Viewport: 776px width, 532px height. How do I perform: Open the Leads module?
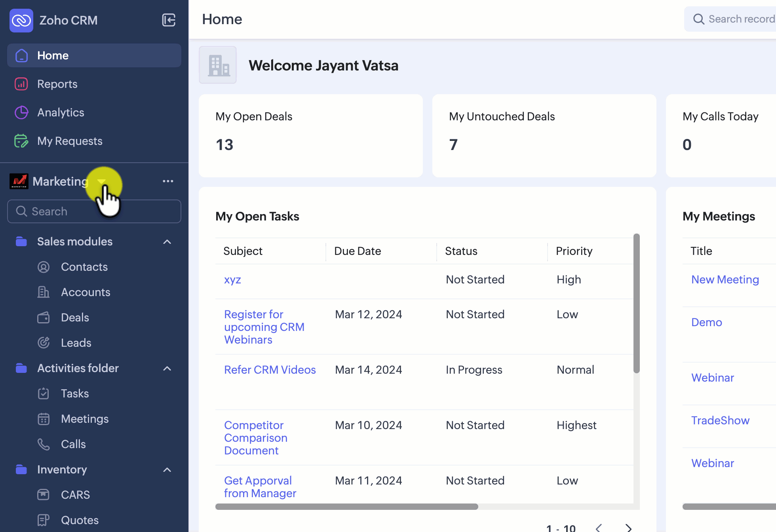pos(76,343)
